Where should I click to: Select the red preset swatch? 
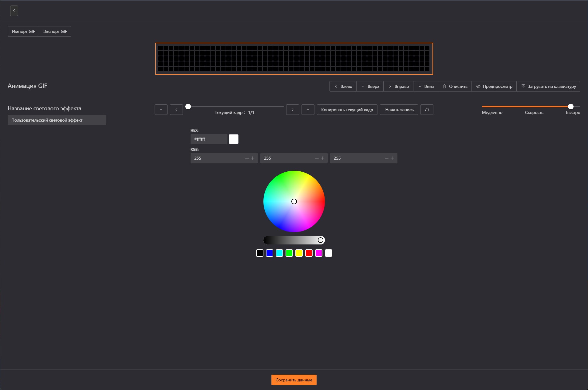[x=309, y=253]
